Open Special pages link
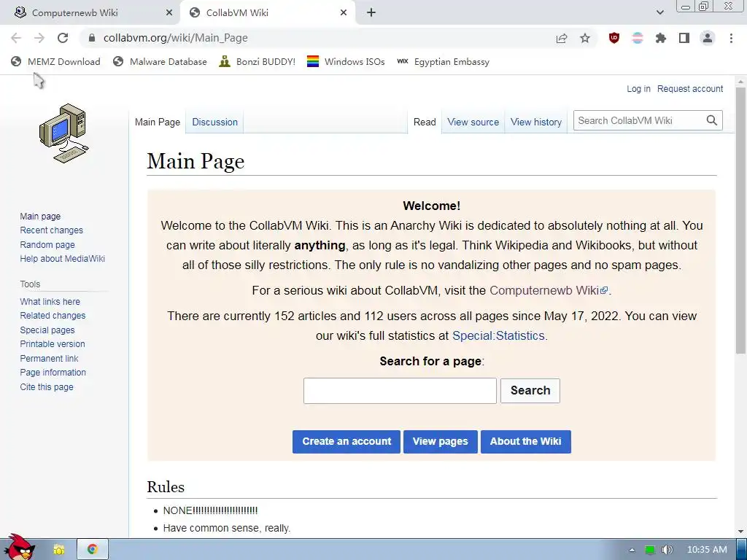Screen dimensions: 747x560 tap(47, 330)
